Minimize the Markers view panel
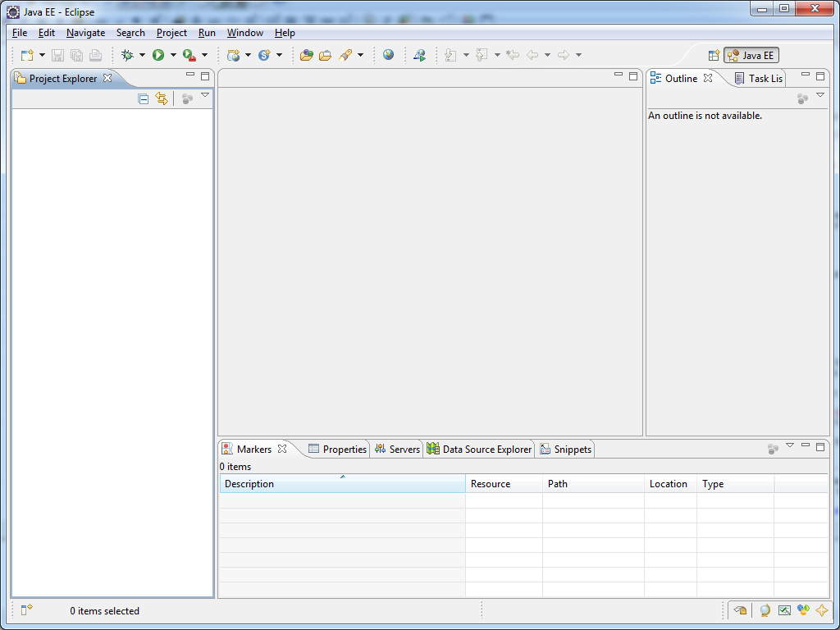Image resolution: width=840 pixels, height=630 pixels. (806, 445)
